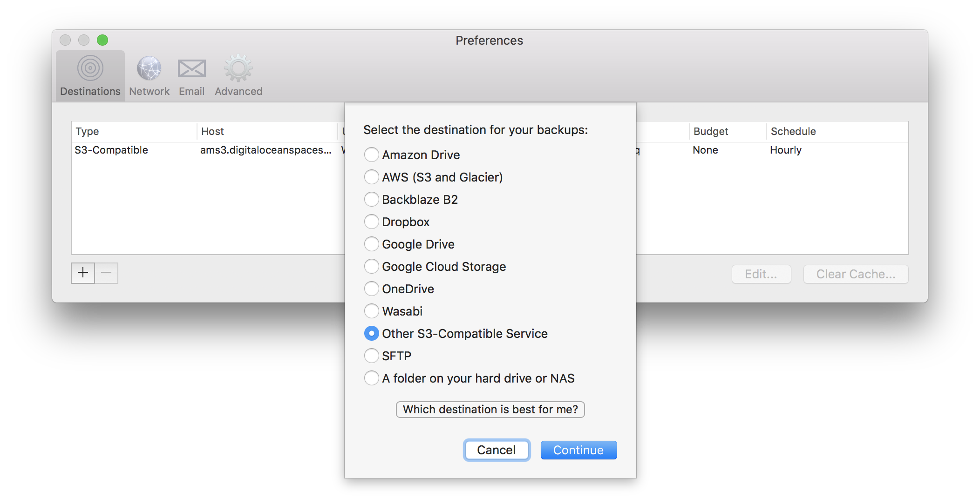The image size is (980, 498).
Task: Open the Advanced preferences pane
Action: 238,76
